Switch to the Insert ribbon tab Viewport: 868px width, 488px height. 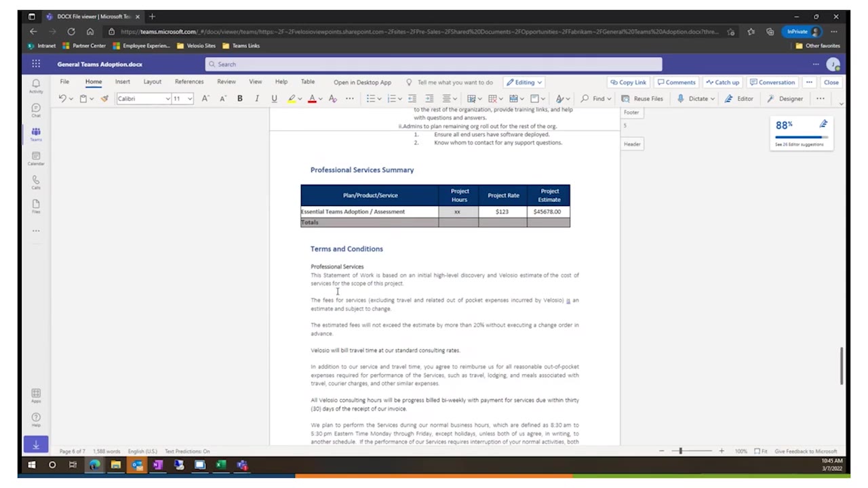122,82
